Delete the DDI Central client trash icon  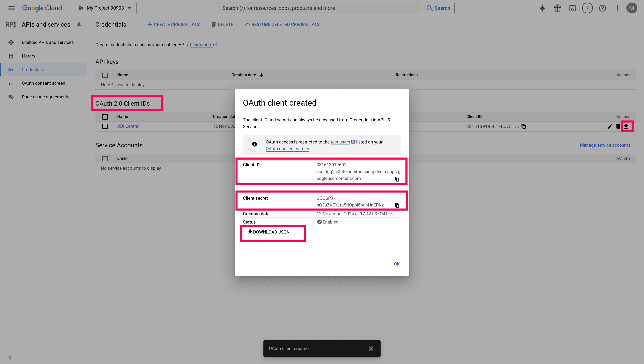pyautogui.click(x=618, y=126)
